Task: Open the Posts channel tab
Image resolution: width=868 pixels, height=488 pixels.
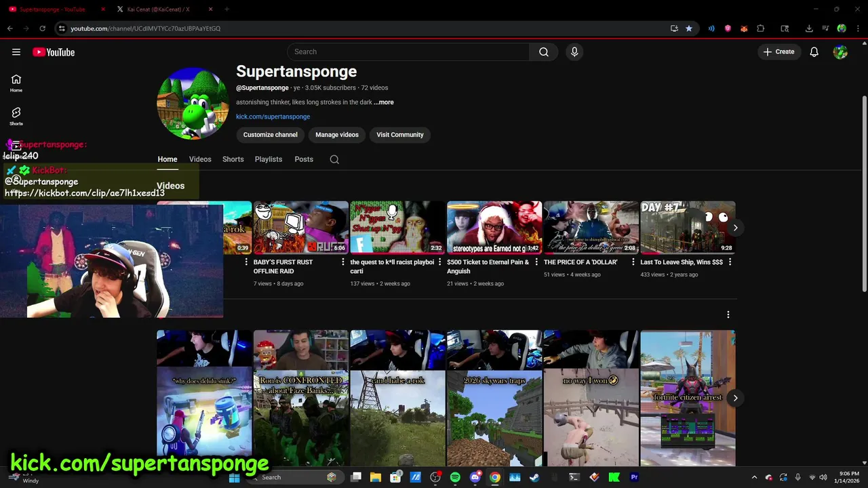Action: 304,159
